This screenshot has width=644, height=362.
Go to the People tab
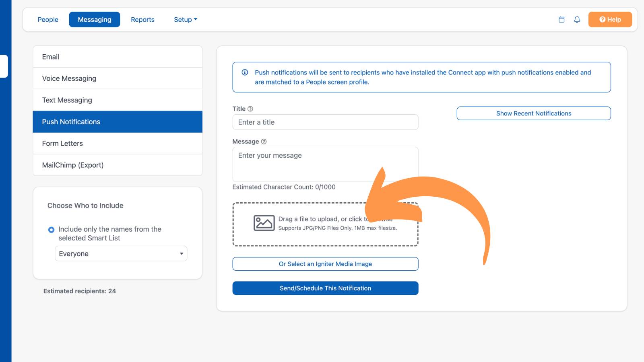[x=48, y=19]
